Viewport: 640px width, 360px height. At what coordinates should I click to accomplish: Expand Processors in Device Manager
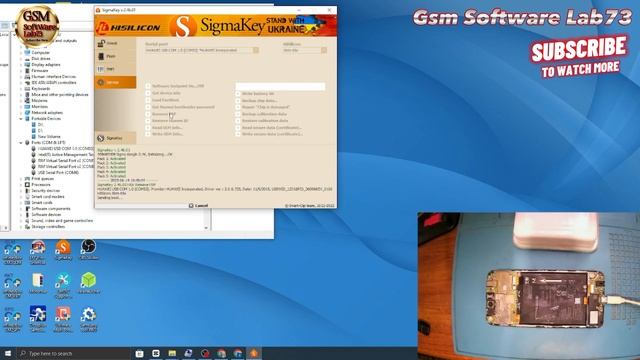click(x=21, y=185)
